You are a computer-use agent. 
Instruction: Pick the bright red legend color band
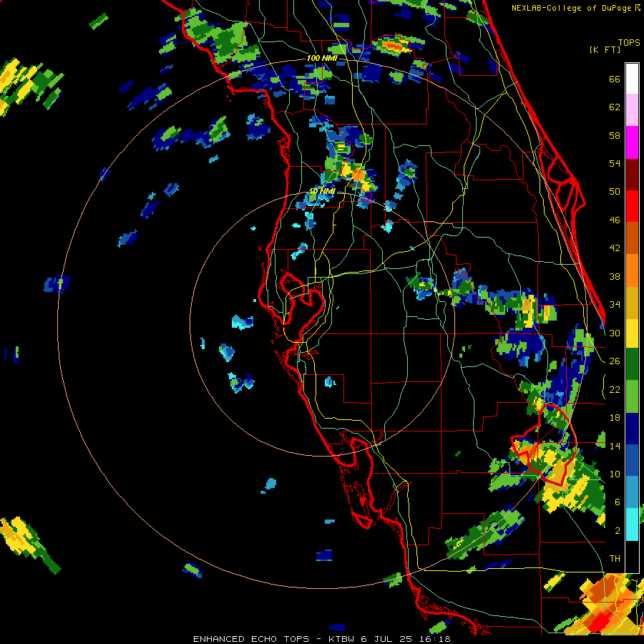pyautogui.click(x=632, y=206)
